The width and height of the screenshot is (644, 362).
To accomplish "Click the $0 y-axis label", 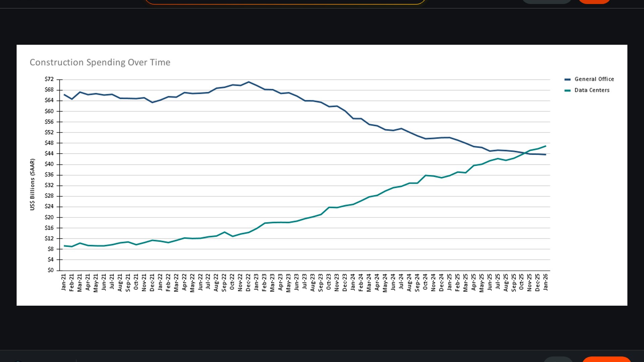I will pos(50,270).
